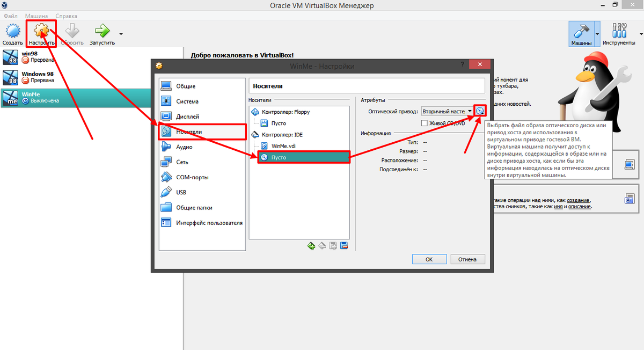Click add controller icon below storage tree
This screenshot has width=644, height=350.
pyautogui.click(x=311, y=246)
